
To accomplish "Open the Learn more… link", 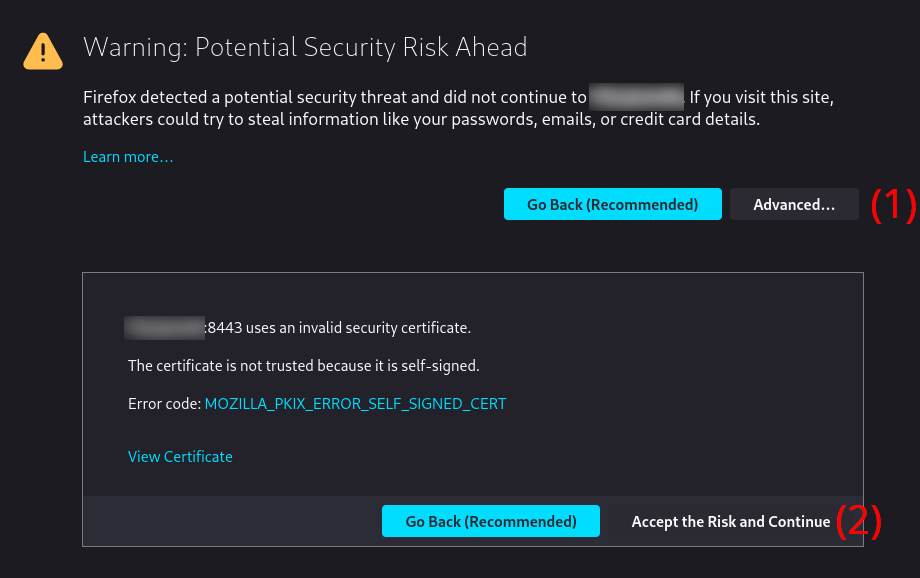I will click(x=128, y=157).
